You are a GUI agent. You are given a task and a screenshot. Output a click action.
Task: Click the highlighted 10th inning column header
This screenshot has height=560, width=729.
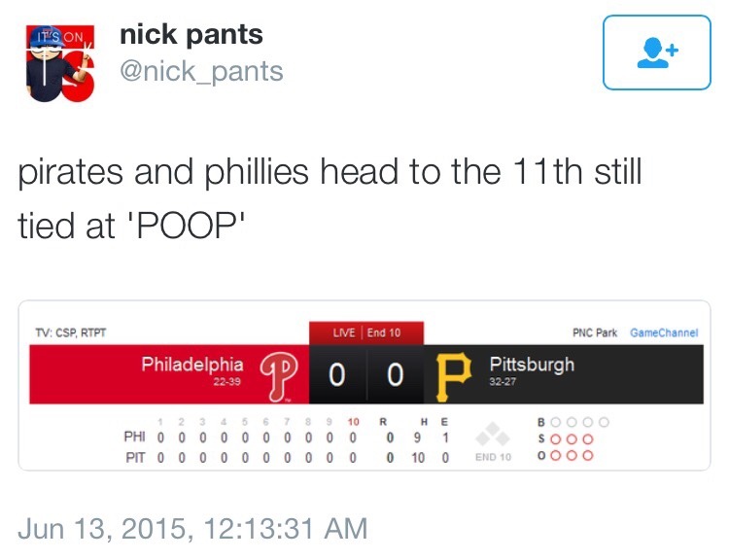tap(353, 423)
